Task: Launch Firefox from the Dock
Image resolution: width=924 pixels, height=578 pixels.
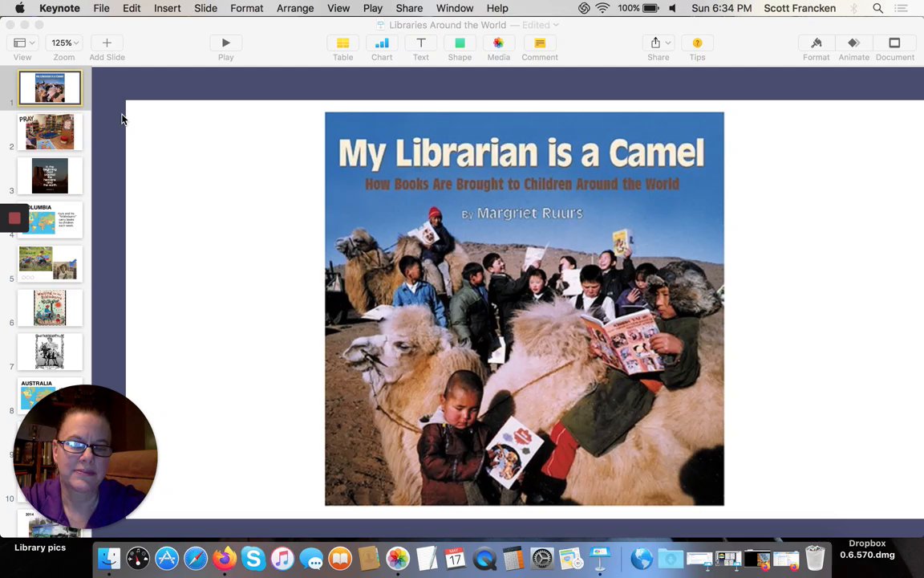Action: 225,558
